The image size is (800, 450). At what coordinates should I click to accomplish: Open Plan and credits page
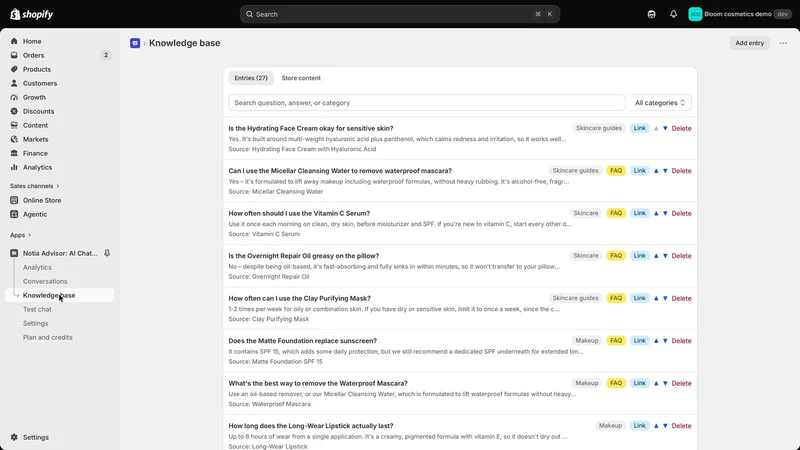click(x=47, y=337)
